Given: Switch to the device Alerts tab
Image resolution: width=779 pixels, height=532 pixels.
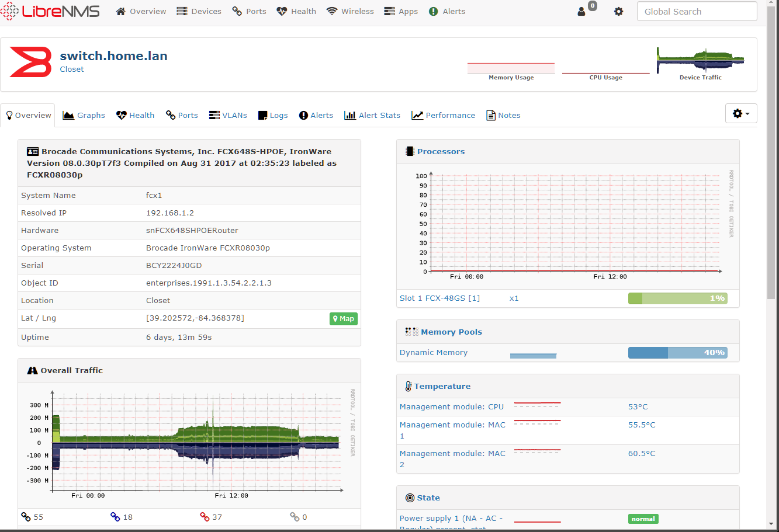Looking at the screenshot, I should [316, 115].
